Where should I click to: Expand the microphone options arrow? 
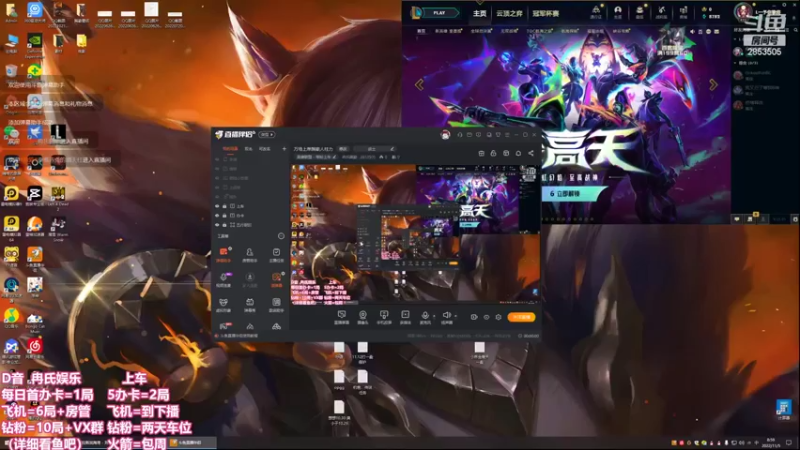pyautogui.click(x=434, y=316)
